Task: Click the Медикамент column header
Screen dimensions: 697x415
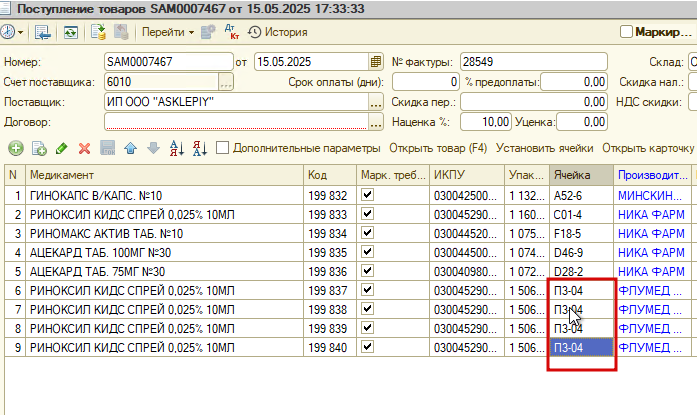Action: click(164, 175)
